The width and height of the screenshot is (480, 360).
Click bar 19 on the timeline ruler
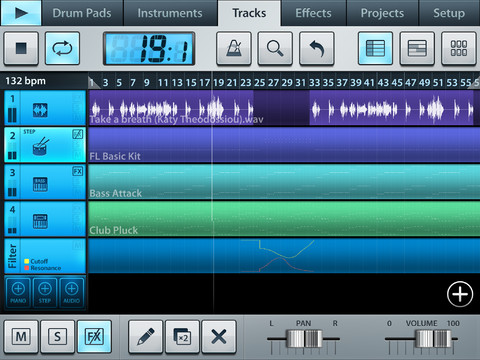point(219,83)
